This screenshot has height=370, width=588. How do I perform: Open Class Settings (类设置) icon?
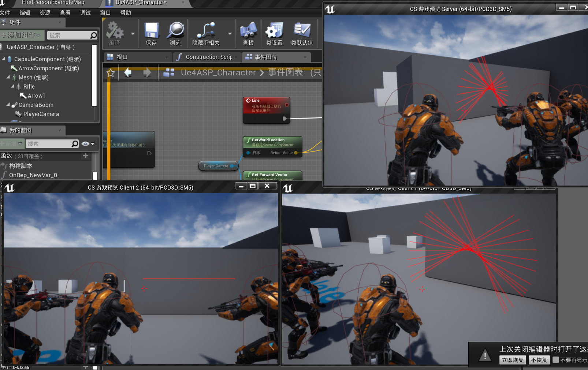[274, 30]
